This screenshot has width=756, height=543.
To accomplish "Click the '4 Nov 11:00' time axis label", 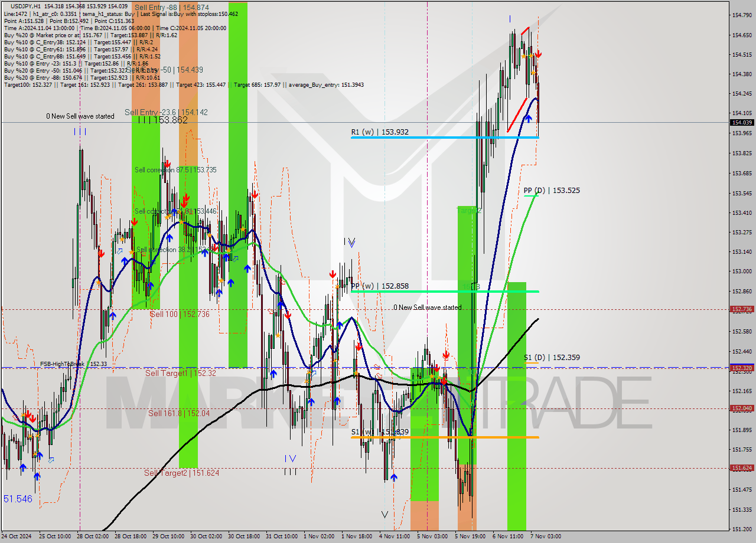I will 395,537.
